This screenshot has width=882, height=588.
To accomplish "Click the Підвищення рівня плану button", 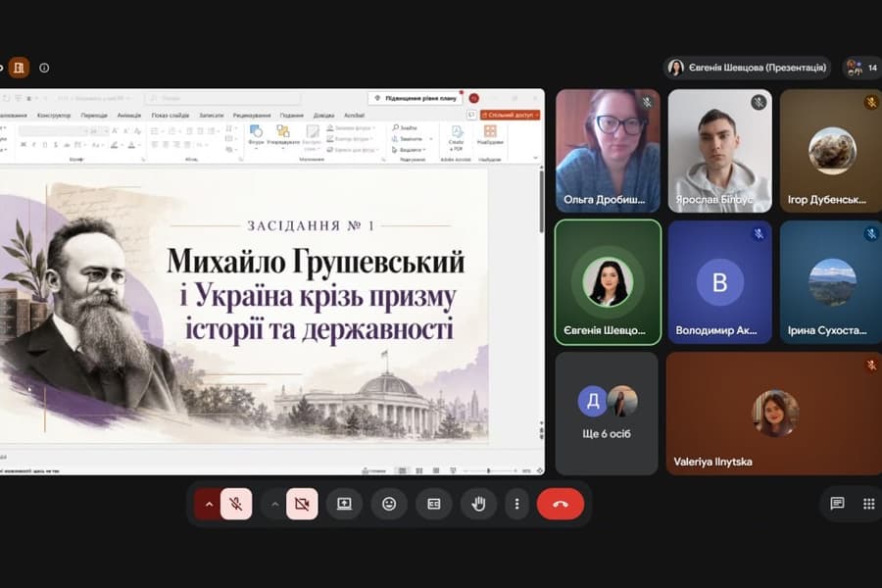I will (416, 98).
